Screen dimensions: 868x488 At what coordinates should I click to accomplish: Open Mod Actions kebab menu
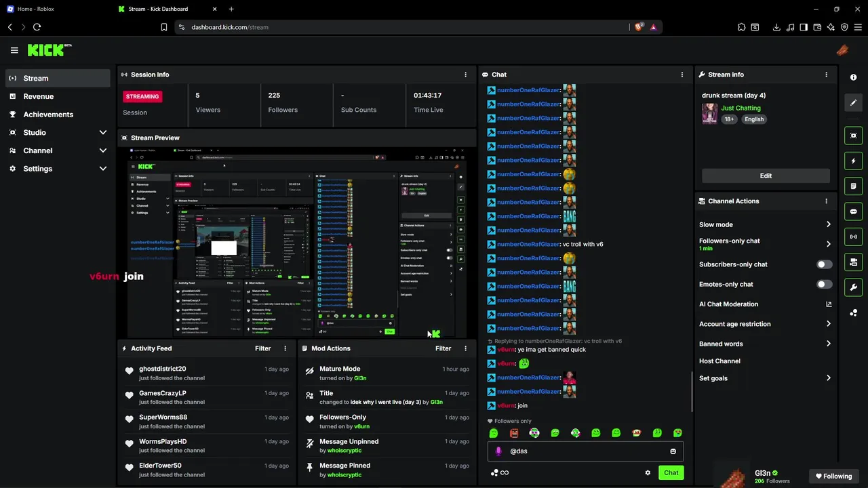coord(465,348)
